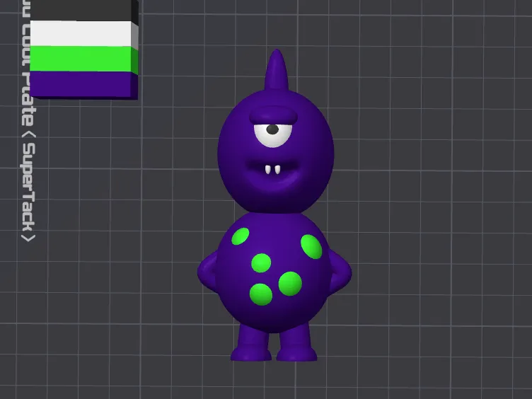Image resolution: width=532 pixels, height=399 pixels.
Task: Click the upper-right green spot on belly
Action: point(311,245)
